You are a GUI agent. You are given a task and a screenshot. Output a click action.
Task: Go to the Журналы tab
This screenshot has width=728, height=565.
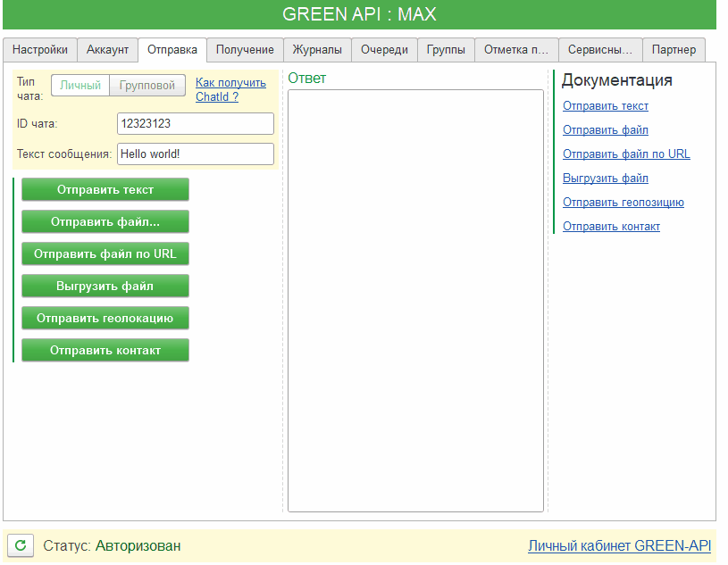pos(317,50)
